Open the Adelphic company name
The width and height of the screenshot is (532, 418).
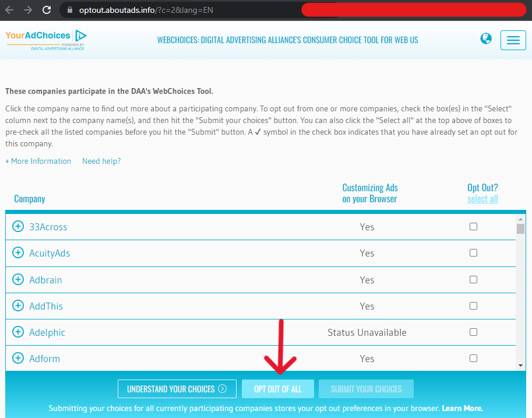point(47,332)
